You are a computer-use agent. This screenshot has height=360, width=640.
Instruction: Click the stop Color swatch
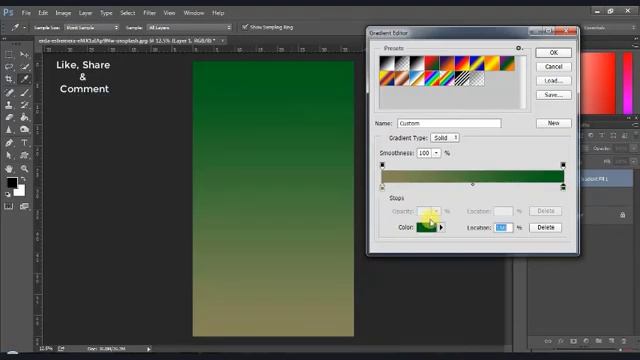click(x=427, y=228)
